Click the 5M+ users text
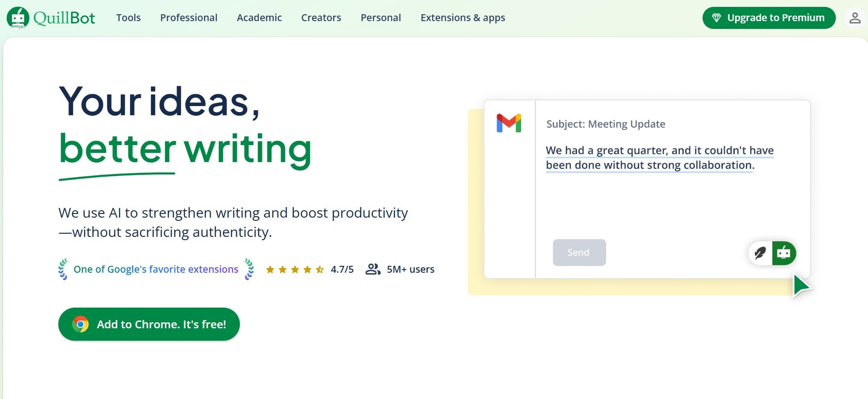This screenshot has width=868, height=399. click(x=410, y=270)
